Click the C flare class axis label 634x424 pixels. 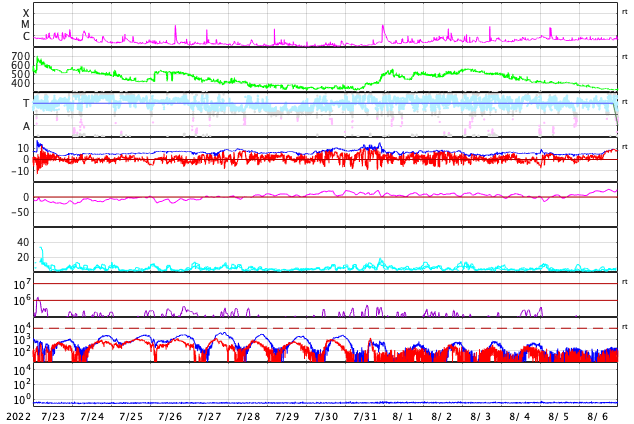pyautogui.click(x=26, y=37)
